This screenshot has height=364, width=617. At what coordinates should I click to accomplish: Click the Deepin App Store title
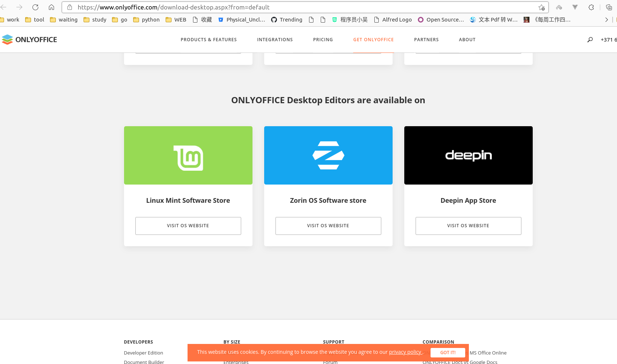tap(468, 201)
